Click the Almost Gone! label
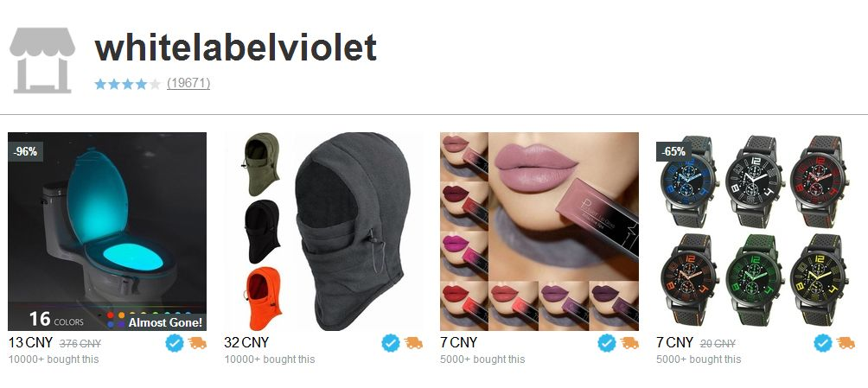Viewport: 868px width, 388px height. pos(165,322)
